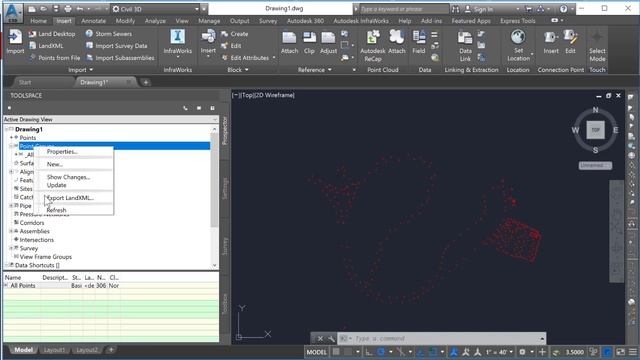Toggle the Settings vertical tab
Viewport: 640px width, 360px height.
pos(224,189)
